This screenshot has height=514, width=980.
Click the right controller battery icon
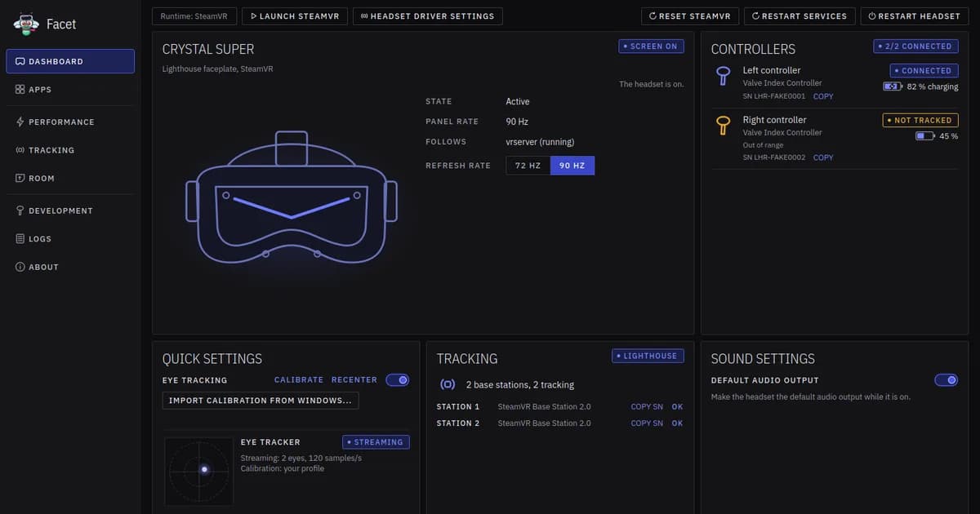click(924, 136)
